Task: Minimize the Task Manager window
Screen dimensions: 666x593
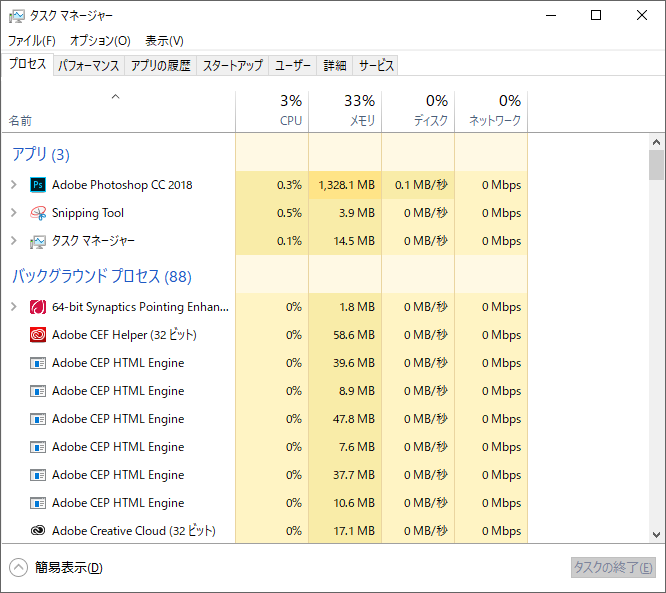Action: [551, 16]
